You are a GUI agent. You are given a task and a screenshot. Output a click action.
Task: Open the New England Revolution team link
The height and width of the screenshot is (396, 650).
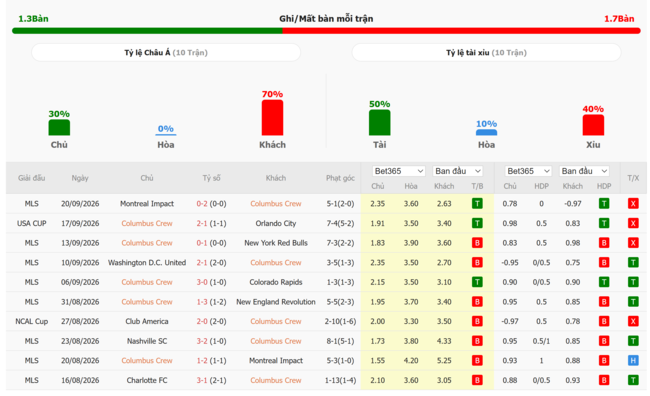coord(276,302)
